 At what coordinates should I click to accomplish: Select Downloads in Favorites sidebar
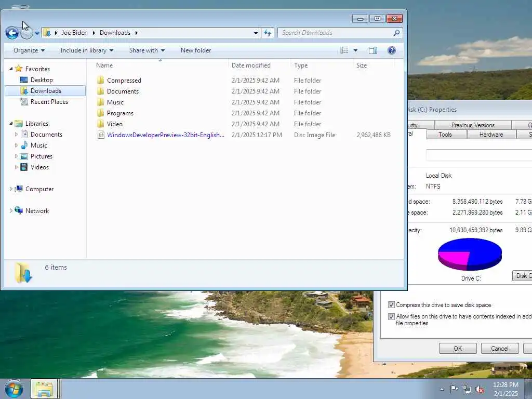(x=45, y=90)
